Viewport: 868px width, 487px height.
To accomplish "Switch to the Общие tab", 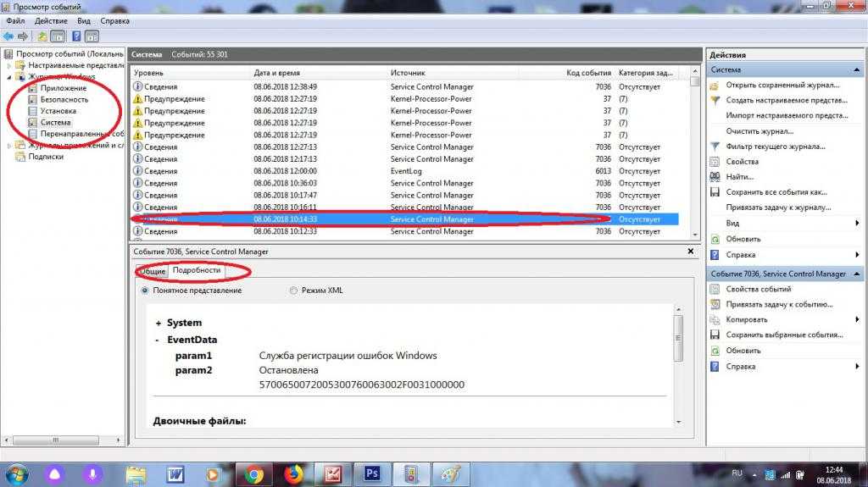I will [152, 271].
